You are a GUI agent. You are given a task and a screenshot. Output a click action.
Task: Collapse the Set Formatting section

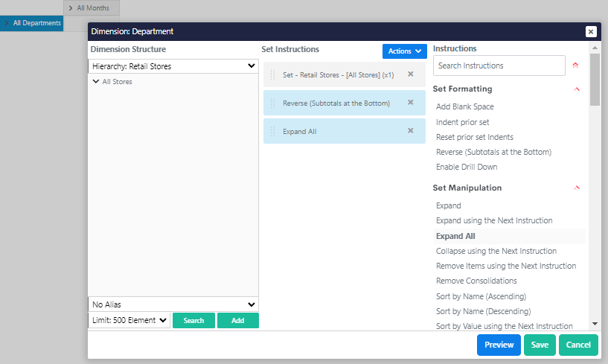tap(577, 89)
